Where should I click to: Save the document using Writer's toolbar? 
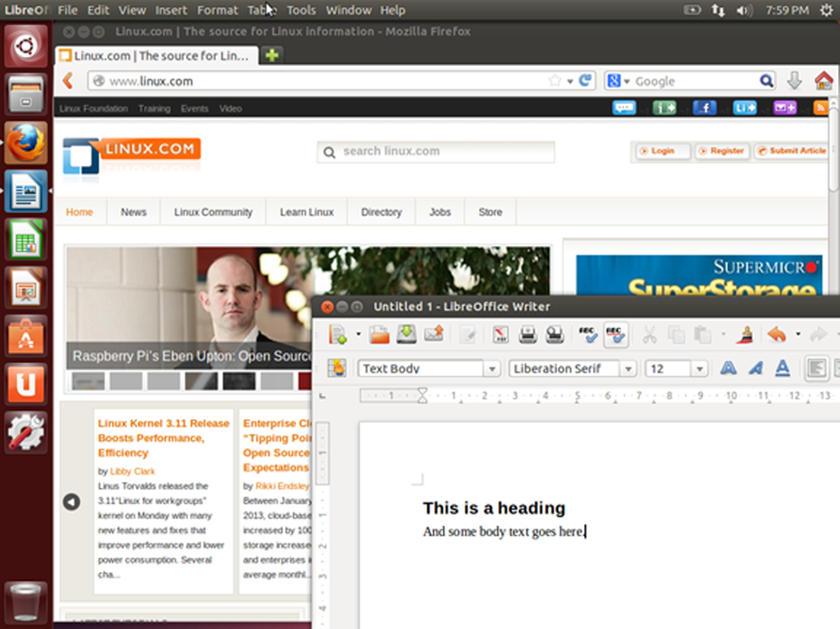coord(407,335)
